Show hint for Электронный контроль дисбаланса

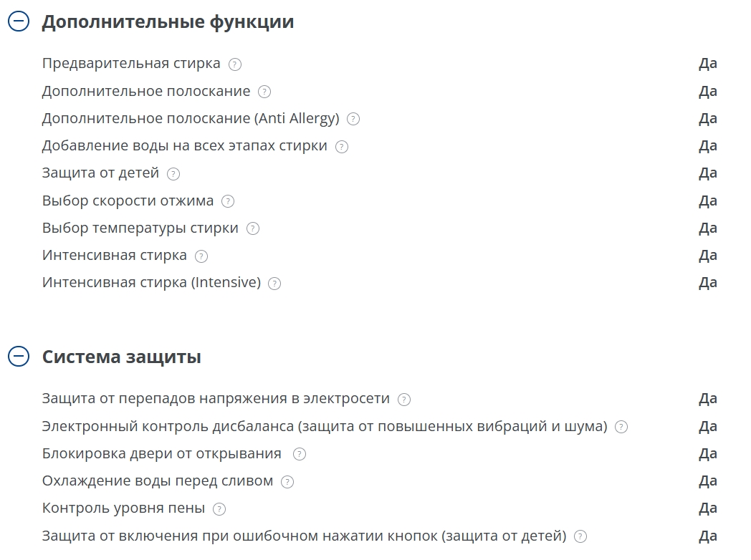(x=621, y=427)
